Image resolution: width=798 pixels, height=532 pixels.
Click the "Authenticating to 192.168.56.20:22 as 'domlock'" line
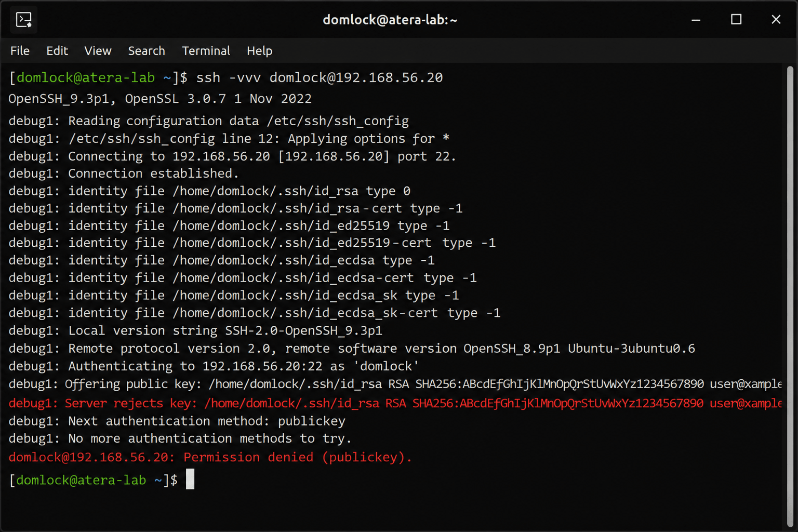[214, 366]
